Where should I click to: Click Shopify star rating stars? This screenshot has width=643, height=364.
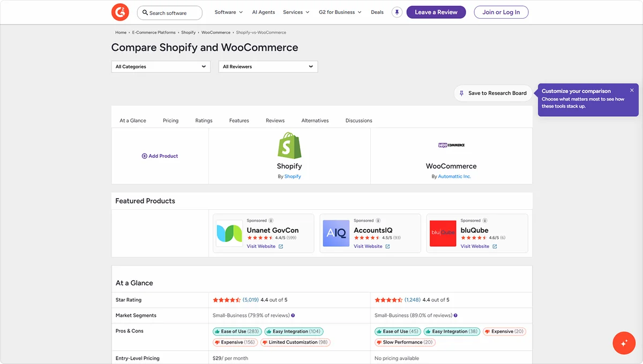[227, 300]
